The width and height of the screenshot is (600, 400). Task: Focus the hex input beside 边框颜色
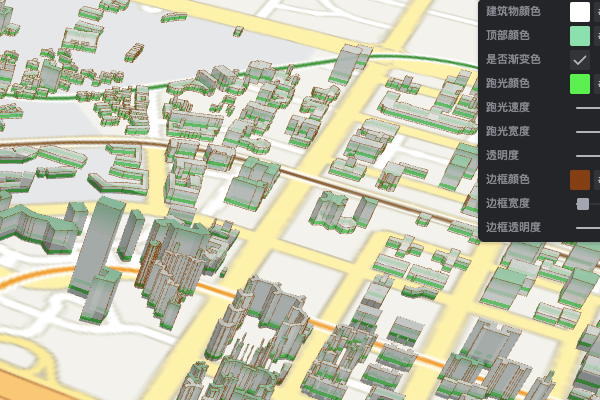point(597,180)
